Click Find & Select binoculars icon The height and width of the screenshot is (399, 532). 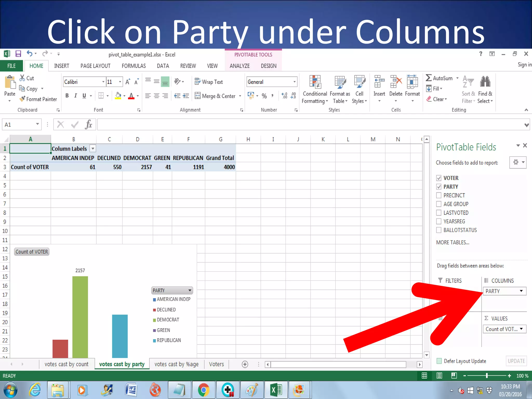pyautogui.click(x=485, y=82)
